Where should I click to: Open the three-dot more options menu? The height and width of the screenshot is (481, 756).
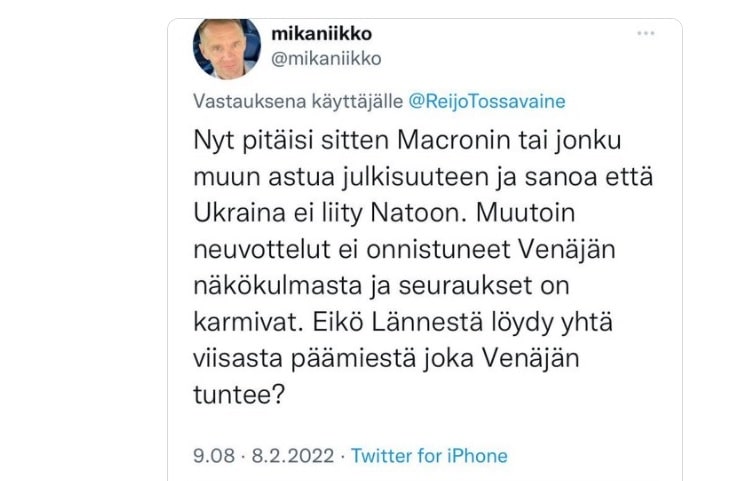click(646, 33)
